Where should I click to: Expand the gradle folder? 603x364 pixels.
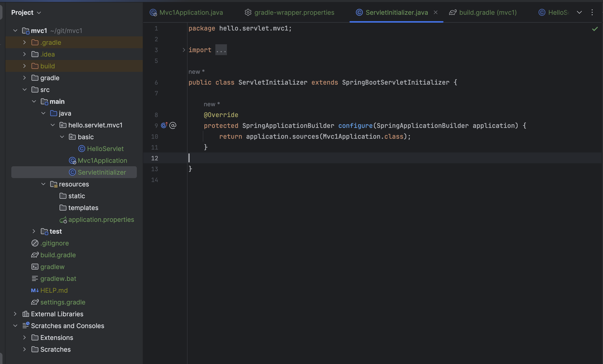(x=24, y=78)
